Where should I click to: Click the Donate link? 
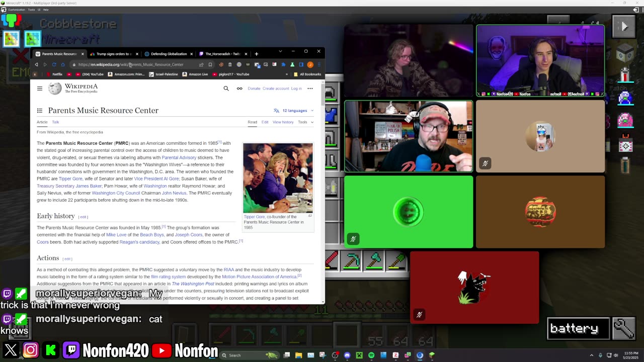(254, 88)
